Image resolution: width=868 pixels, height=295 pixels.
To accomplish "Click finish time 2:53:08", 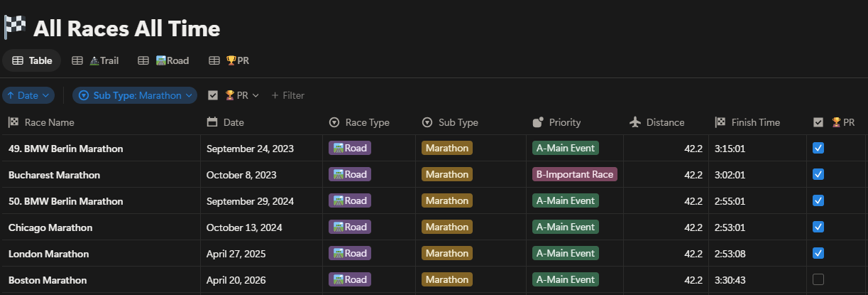I will [730, 254].
